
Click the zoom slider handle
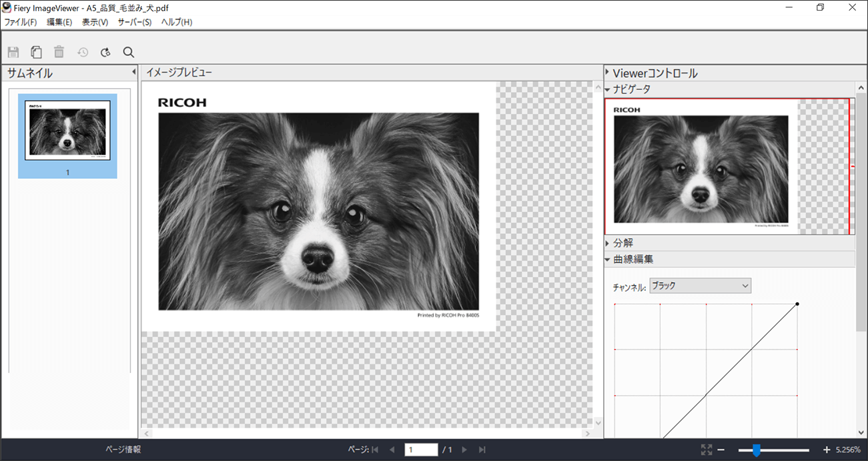[x=756, y=450]
